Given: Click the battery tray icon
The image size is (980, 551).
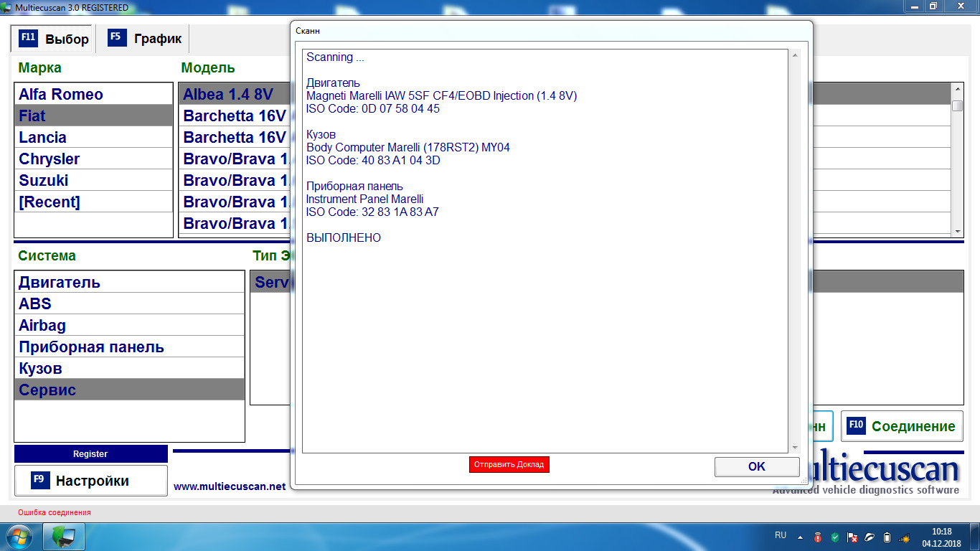Looking at the screenshot, I should click(887, 537).
